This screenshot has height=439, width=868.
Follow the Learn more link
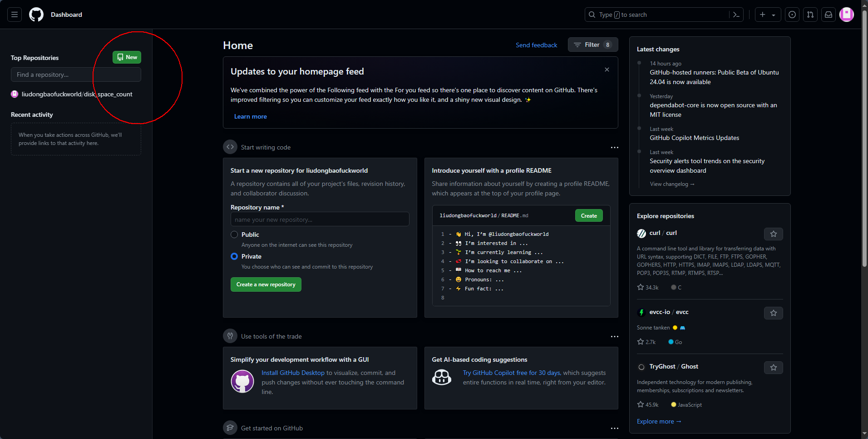(250, 116)
